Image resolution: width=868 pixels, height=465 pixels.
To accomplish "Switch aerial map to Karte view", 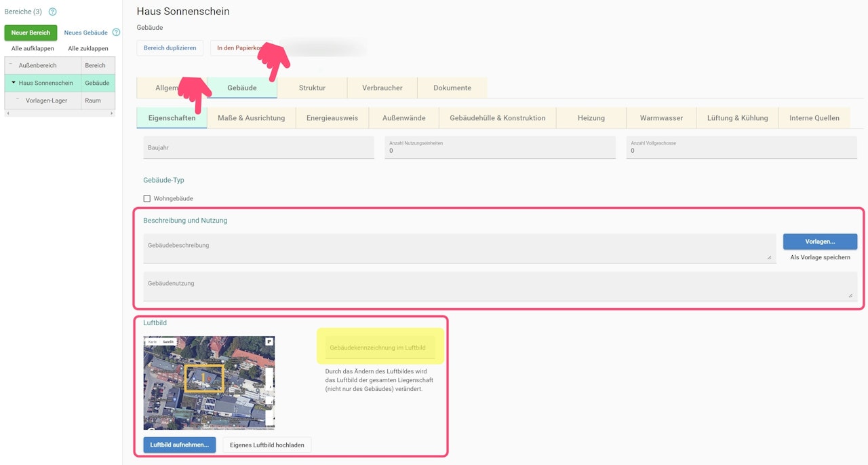I will 153,341.
